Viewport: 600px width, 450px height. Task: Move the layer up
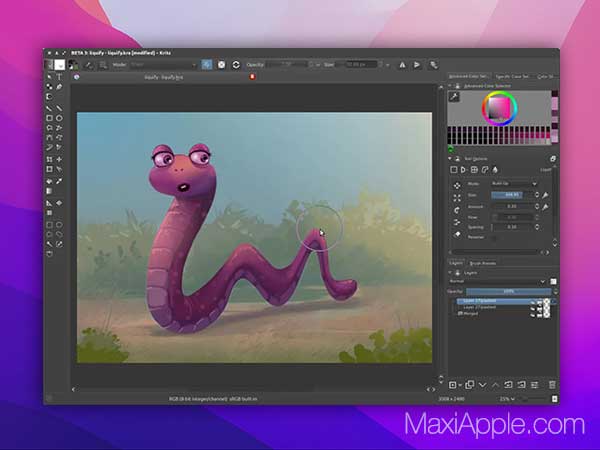coord(495,385)
